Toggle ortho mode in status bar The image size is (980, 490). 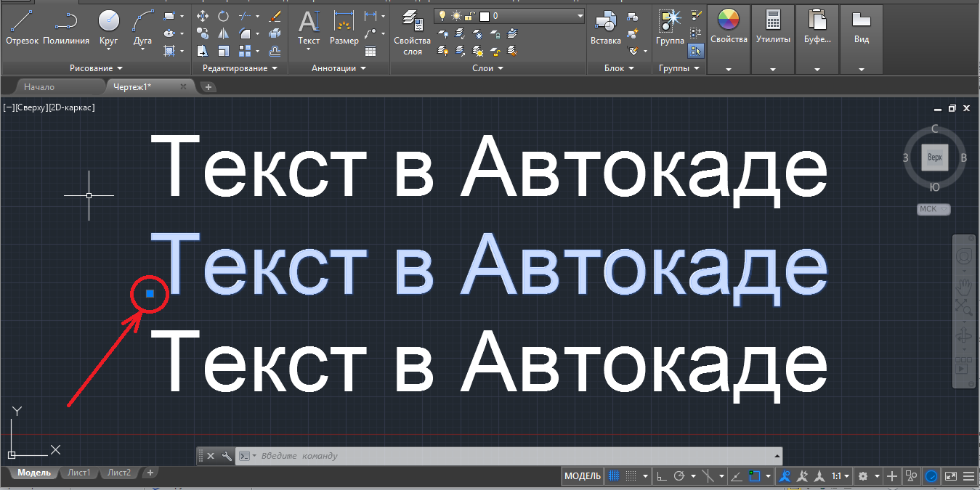point(662,476)
